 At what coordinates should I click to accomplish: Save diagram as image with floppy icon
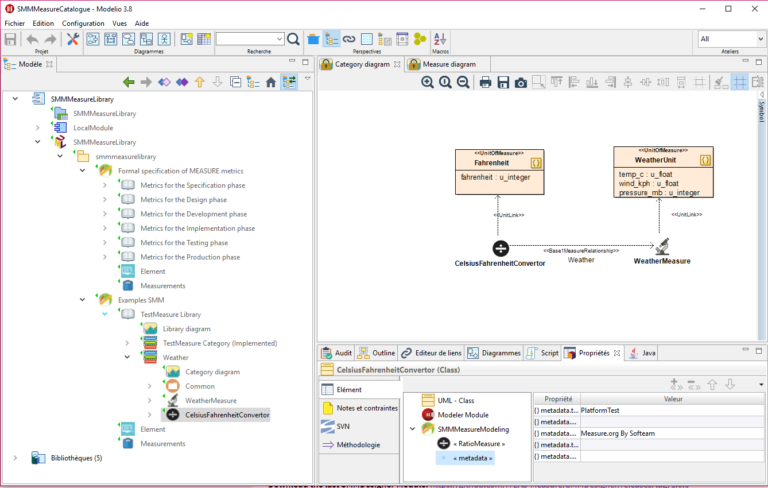click(503, 82)
